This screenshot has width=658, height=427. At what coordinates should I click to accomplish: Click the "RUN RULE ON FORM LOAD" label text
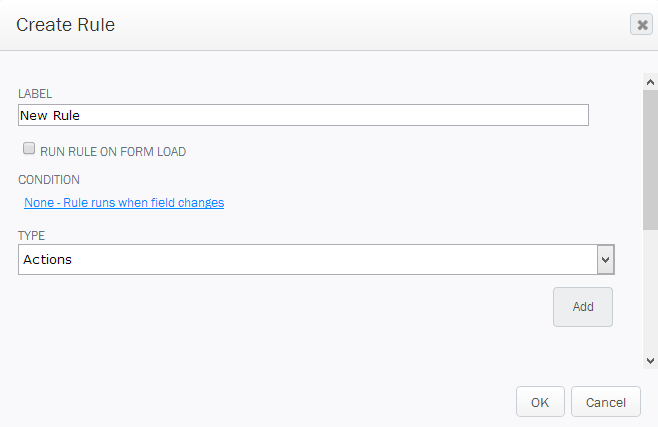113,151
